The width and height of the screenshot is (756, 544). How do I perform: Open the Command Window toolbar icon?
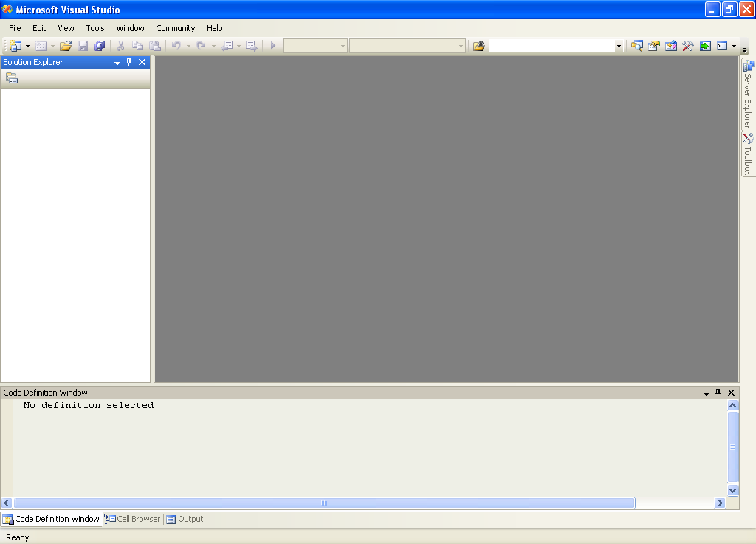tap(722, 46)
